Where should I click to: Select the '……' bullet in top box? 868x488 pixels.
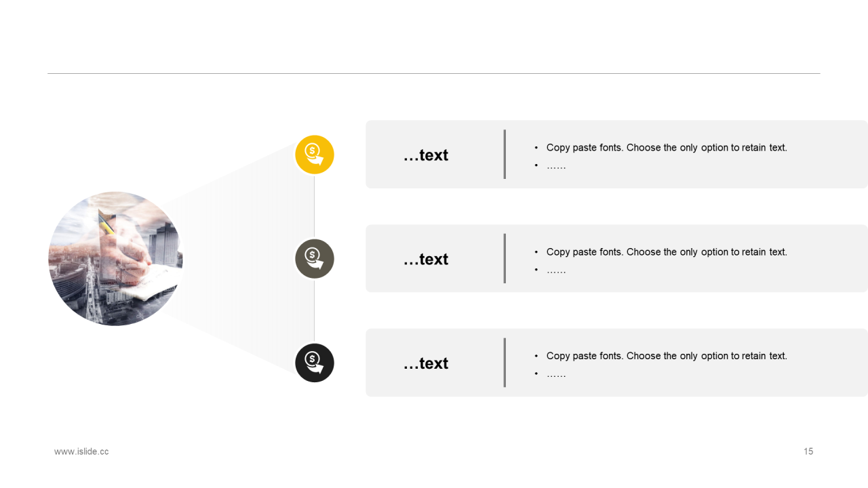[556, 165]
